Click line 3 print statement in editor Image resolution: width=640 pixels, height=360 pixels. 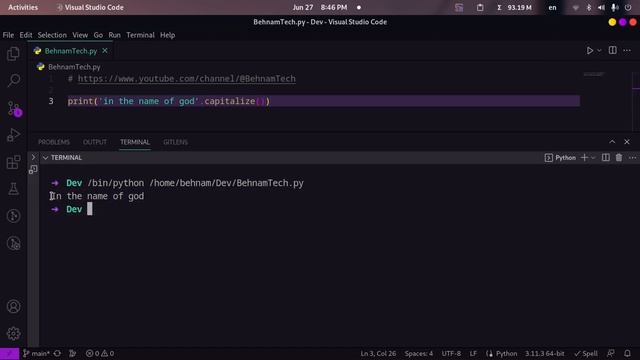[x=169, y=101]
